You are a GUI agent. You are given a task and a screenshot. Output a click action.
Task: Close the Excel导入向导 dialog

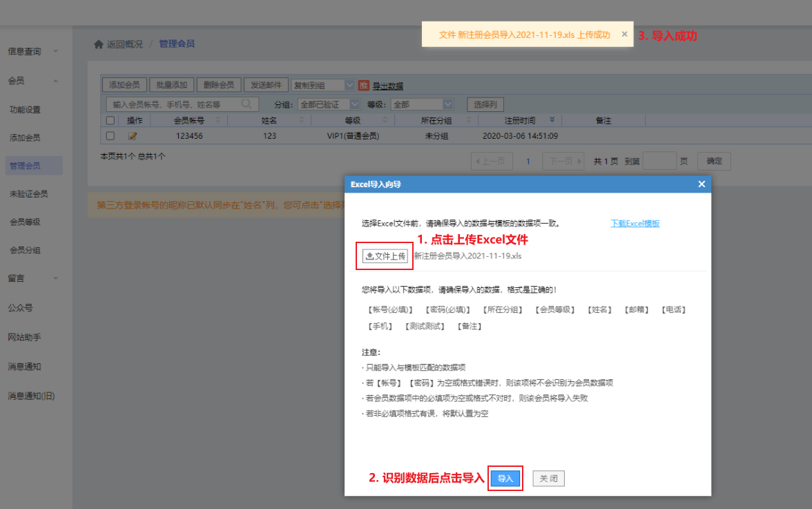click(702, 184)
